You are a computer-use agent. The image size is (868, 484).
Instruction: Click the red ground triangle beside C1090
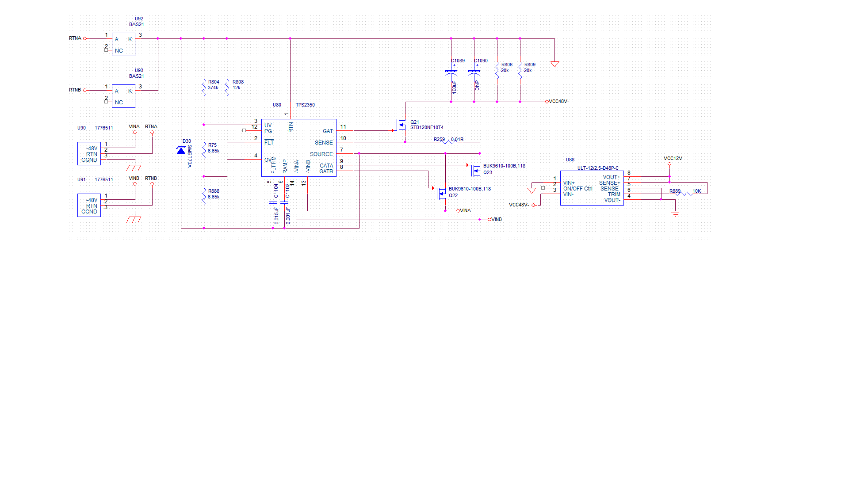coord(554,64)
